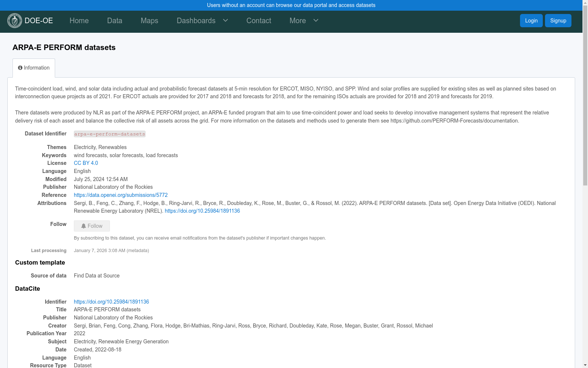Select the Information tab
Image resolution: width=588 pixels, height=368 pixels.
click(34, 68)
